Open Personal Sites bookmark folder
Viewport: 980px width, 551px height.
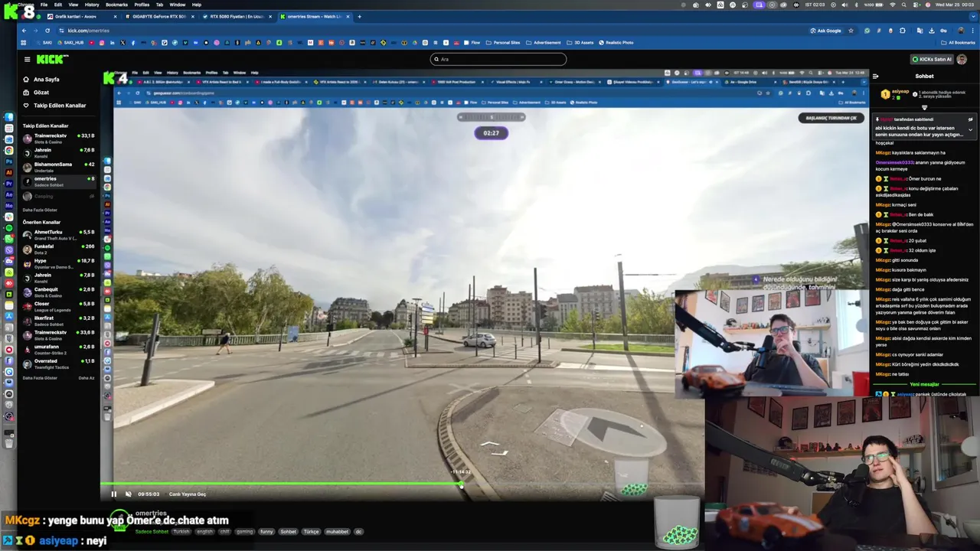(x=504, y=43)
